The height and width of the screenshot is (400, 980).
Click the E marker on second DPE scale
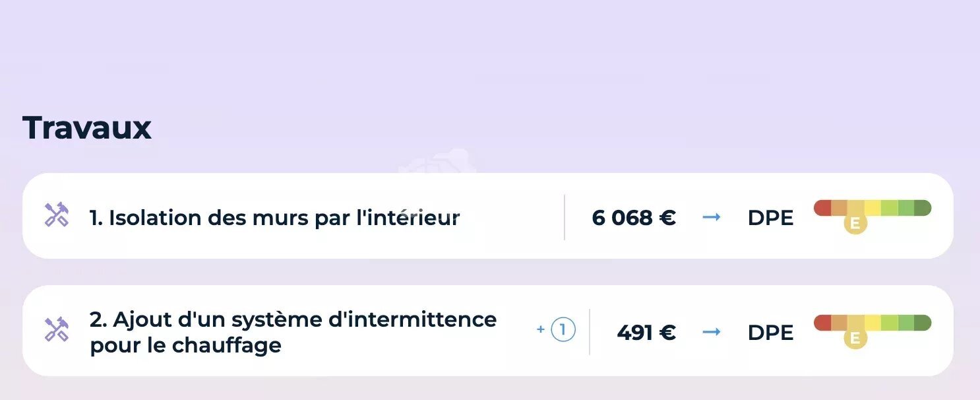click(855, 339)
